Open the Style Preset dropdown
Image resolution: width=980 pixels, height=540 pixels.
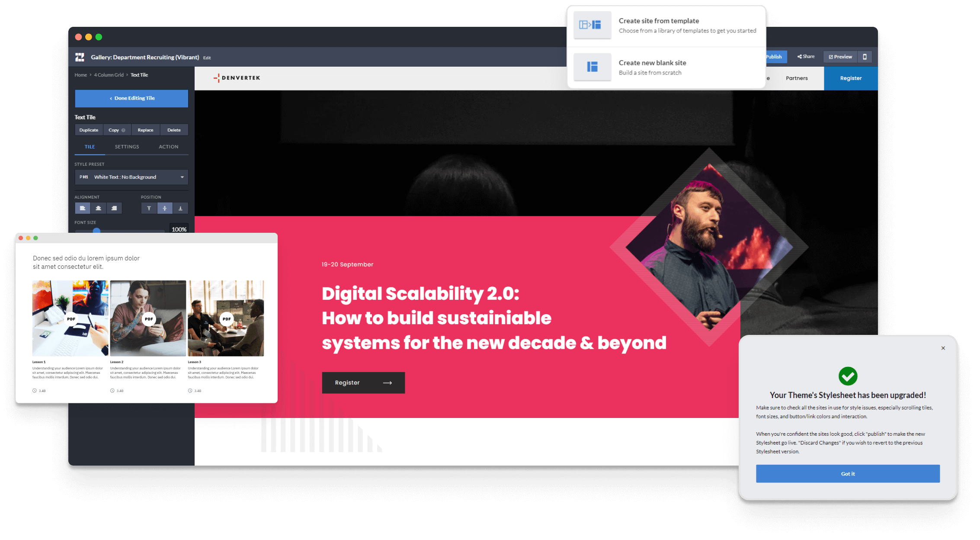click(x=131, y=177)
